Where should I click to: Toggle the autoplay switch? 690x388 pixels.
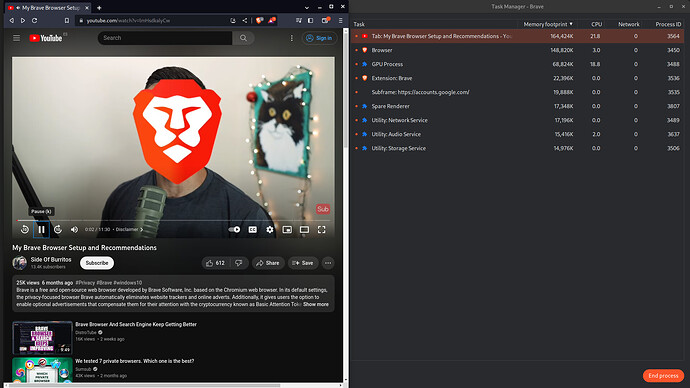pyautogui.click(x=235, y=230)
